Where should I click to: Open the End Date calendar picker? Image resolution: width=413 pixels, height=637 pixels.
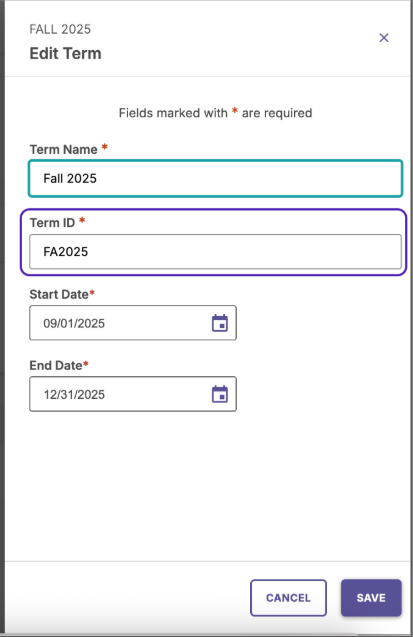tap(220, 394)
